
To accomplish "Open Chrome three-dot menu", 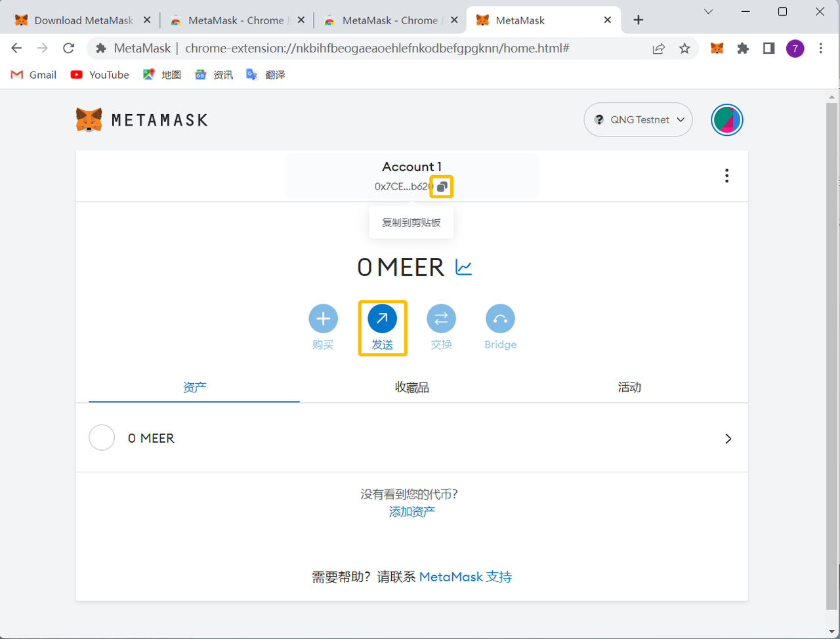I will 821,48.
